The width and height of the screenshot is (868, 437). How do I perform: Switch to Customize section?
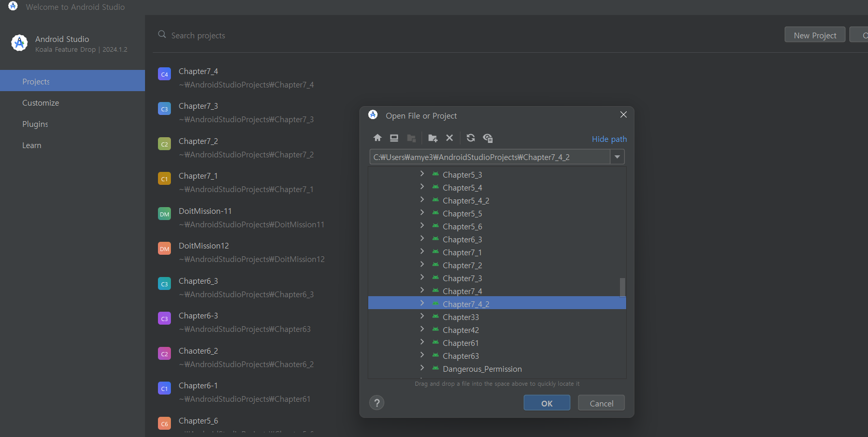tap(73, 103)
